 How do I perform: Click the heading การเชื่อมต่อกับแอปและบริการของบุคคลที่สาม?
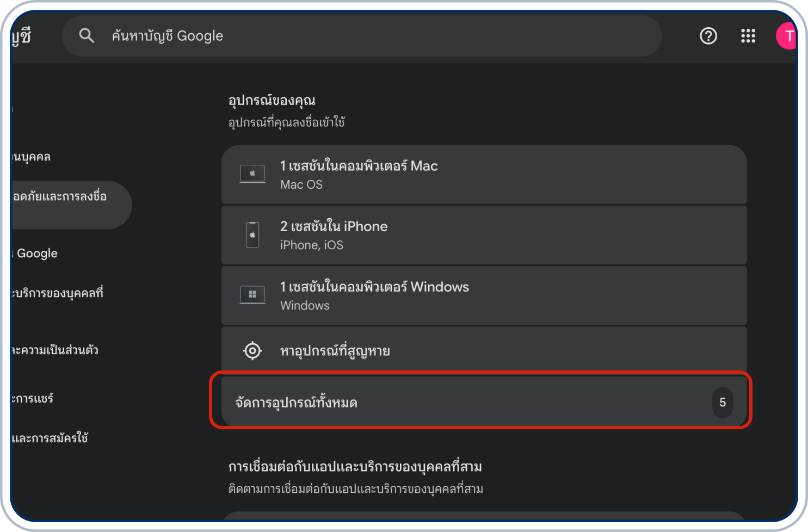pos(355,467)
